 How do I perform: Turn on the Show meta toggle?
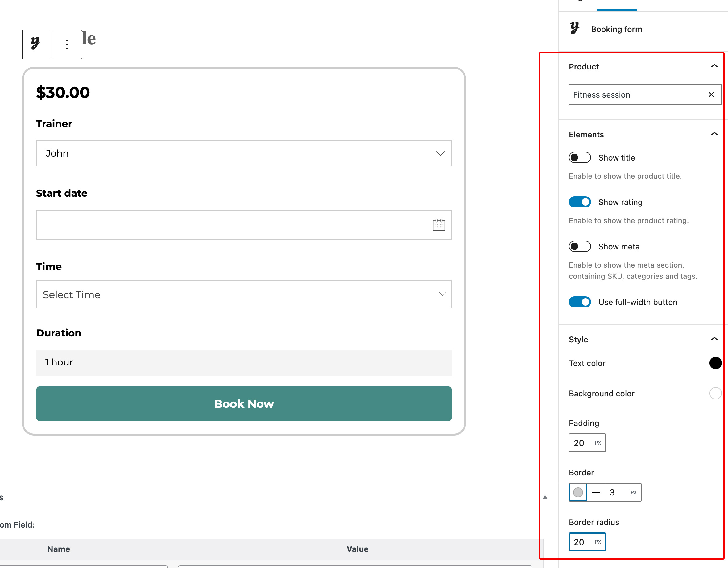click(580, 246)
